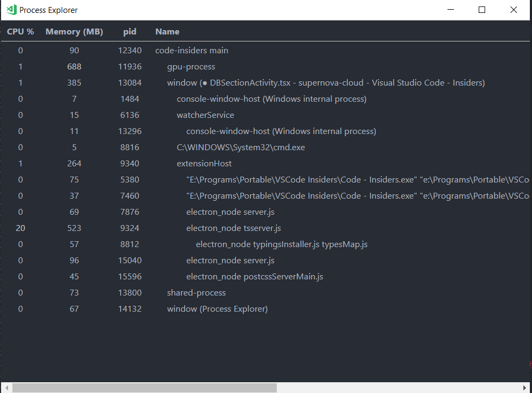The image size is (532, 393).
Task: Select the electron_node tsserver.js process
Action: tap(233, 228)
